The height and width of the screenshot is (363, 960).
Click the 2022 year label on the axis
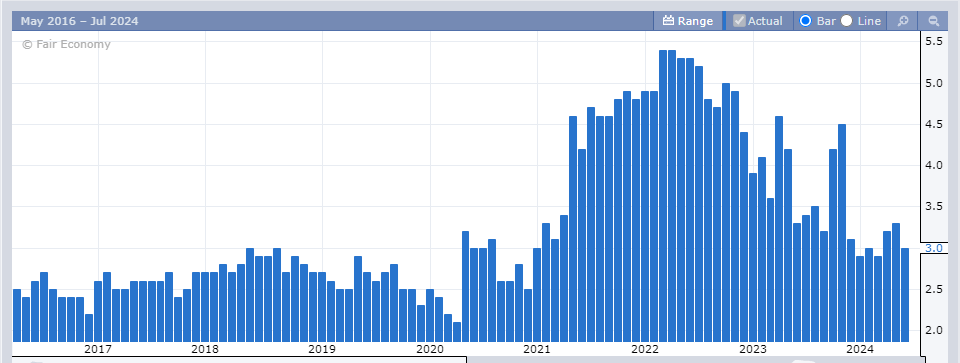coord(644,349)
